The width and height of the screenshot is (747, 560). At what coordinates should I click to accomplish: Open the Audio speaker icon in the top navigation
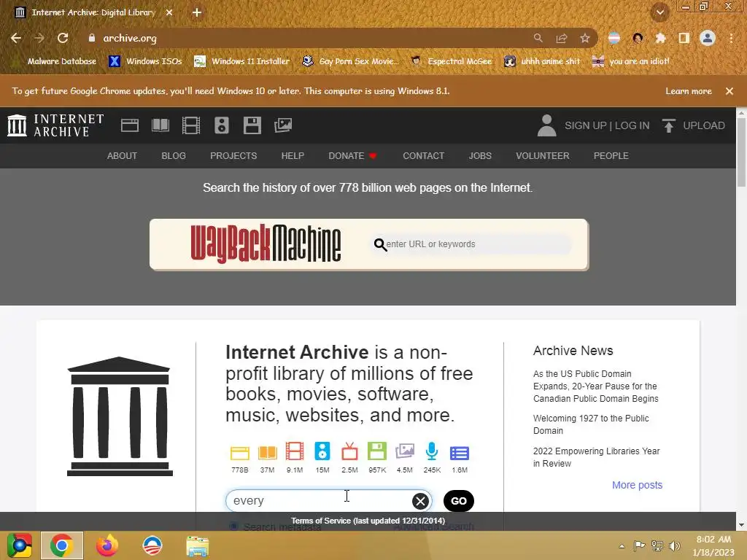tap(222, 125)
